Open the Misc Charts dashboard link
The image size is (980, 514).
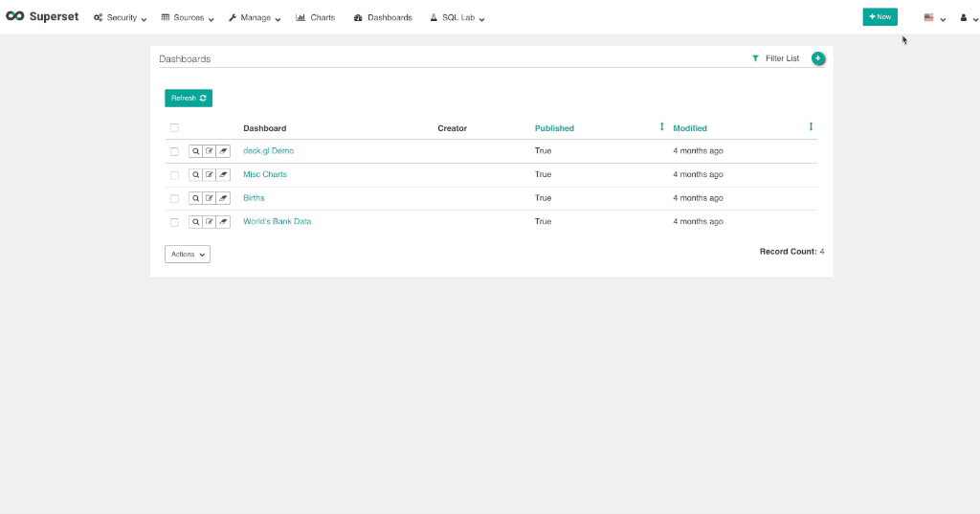(265, 174)
